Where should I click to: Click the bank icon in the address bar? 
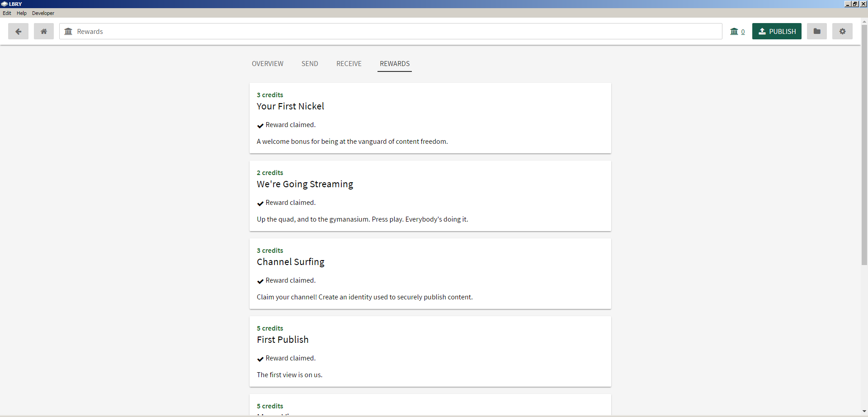point(68,31)
